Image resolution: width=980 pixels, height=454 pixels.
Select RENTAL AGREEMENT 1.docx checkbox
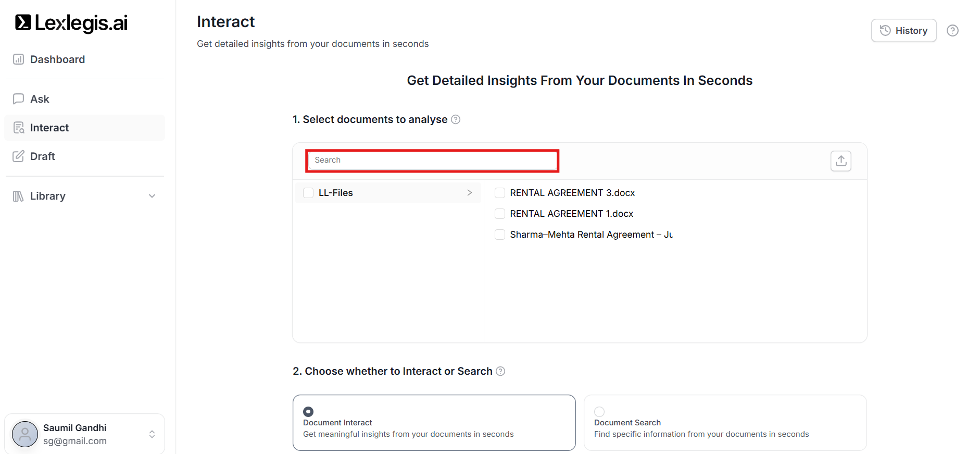point(500,214)
